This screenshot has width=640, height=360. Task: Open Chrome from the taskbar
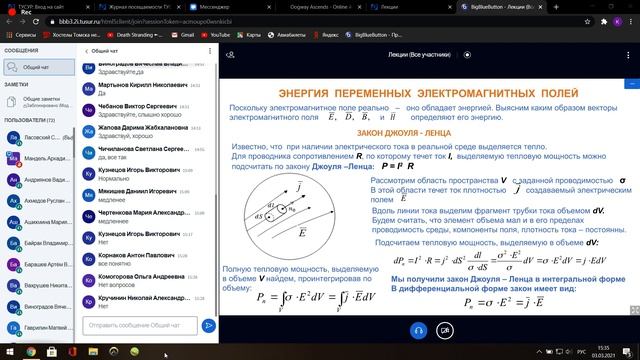31,351
